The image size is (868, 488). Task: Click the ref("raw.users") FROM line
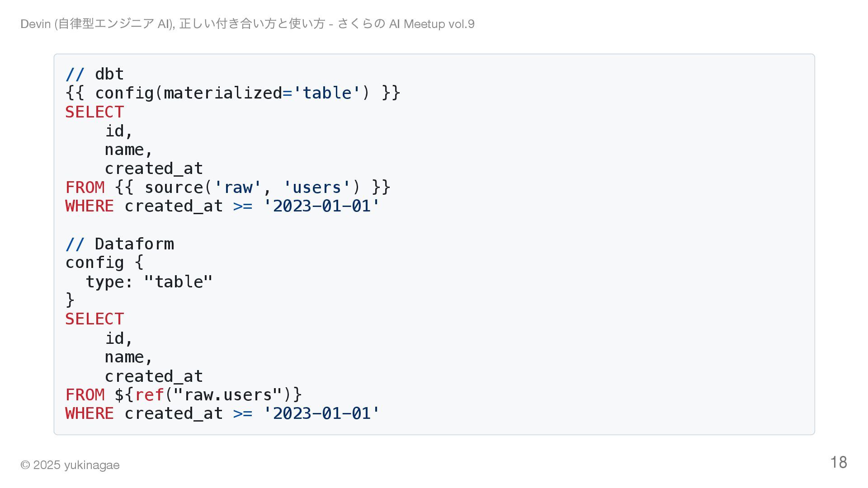click(184, 394)
